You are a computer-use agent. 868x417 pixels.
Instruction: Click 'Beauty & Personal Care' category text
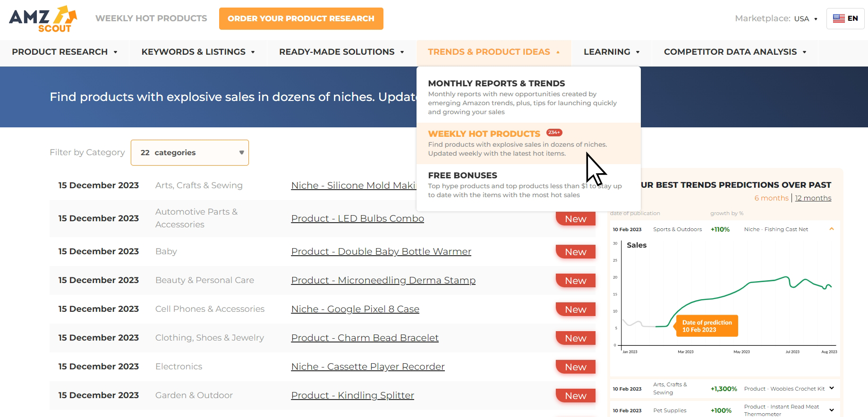click(204, 280)
